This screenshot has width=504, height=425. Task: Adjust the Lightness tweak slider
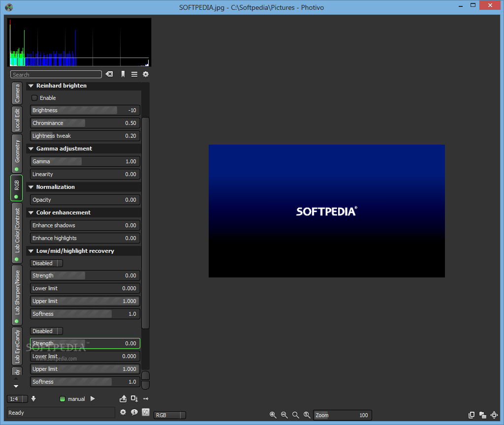(x=85, y=136)
